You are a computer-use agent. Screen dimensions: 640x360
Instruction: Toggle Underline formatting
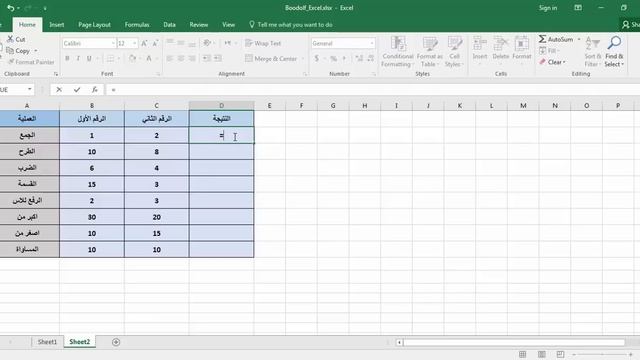[89, 59]
